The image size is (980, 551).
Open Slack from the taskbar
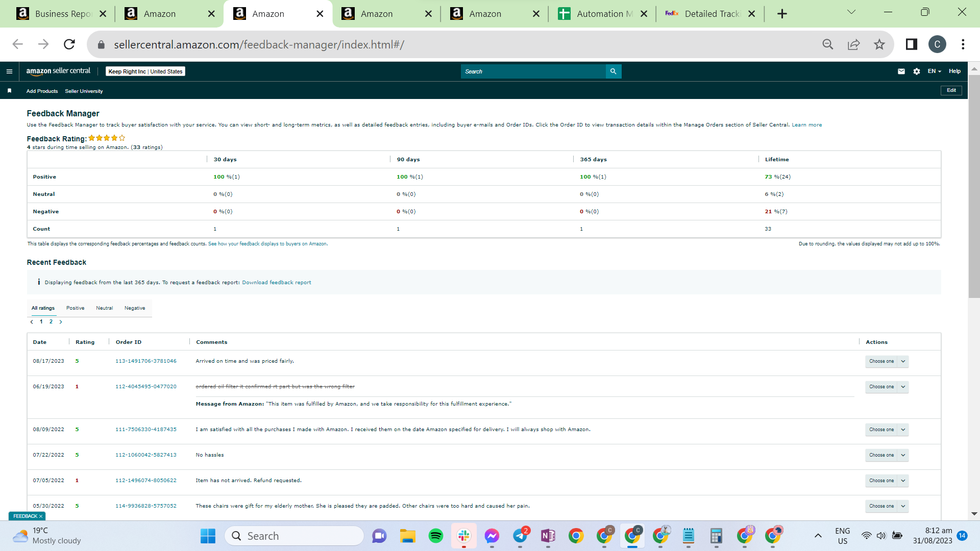[x=464, y=536]
